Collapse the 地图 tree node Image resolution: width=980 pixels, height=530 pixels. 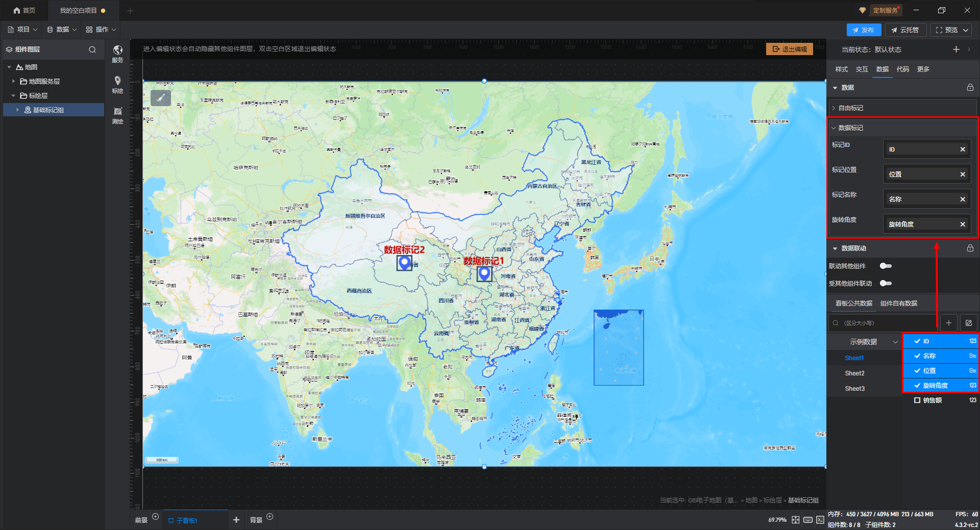click(x=9, y=67)
